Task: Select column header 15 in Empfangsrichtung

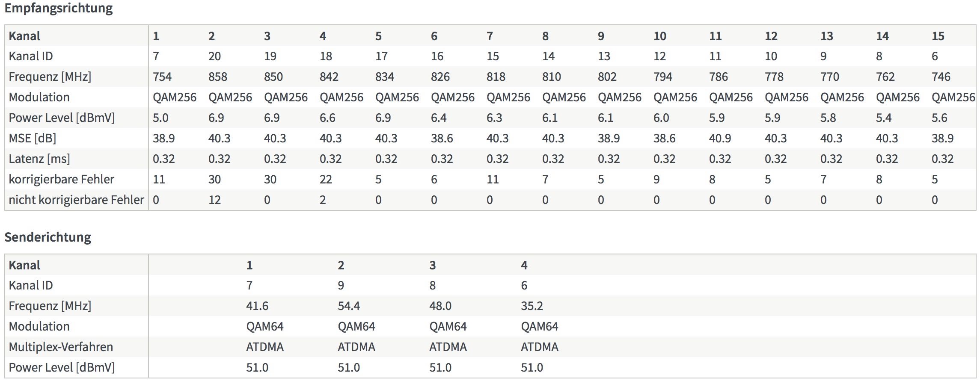Action: 938,36
